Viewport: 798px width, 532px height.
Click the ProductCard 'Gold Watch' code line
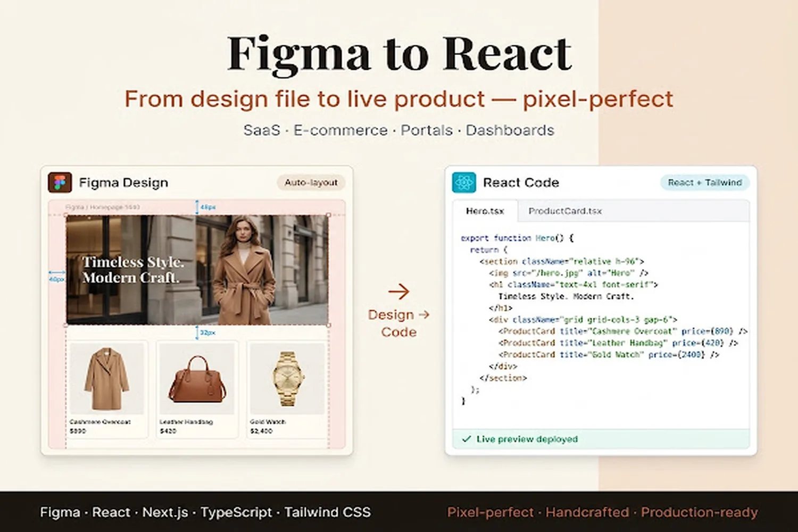pyautogui.click(x=609, y=355)
